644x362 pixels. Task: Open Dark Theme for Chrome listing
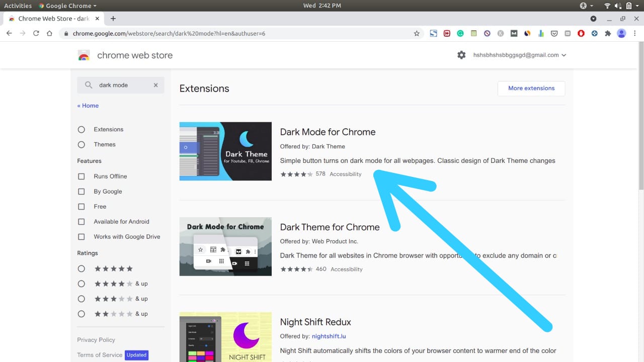(x=330, y=227)
